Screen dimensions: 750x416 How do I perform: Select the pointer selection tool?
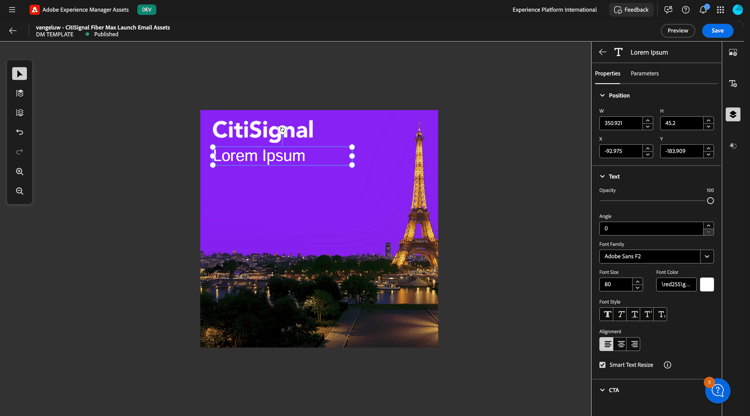click(19, 74)
